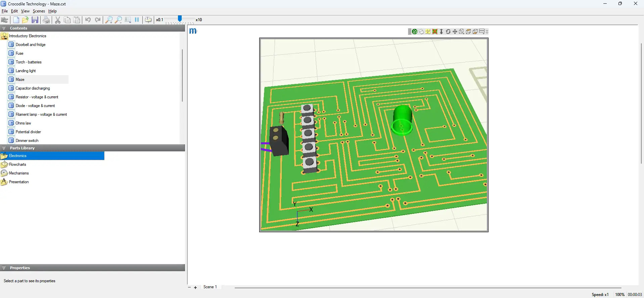The height and width of the screenshot is (298, 644).
Task: Undo the last action
Action: point(88,20)
